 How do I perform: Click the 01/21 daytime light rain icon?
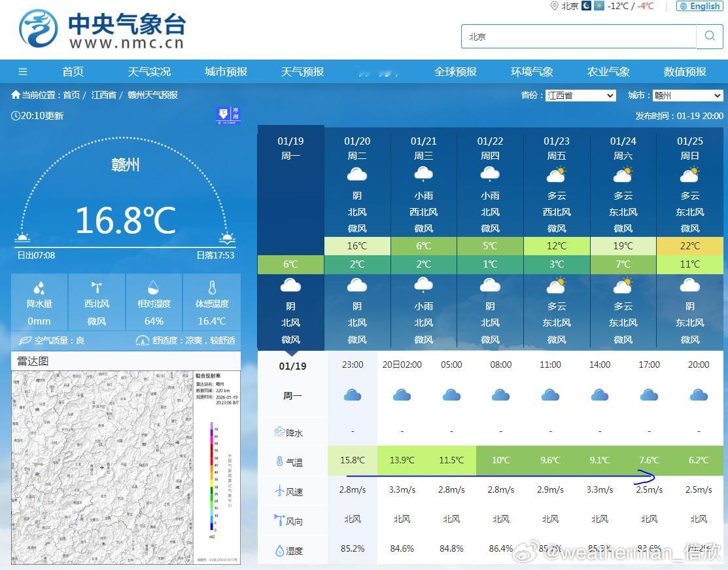coord(423,174)
